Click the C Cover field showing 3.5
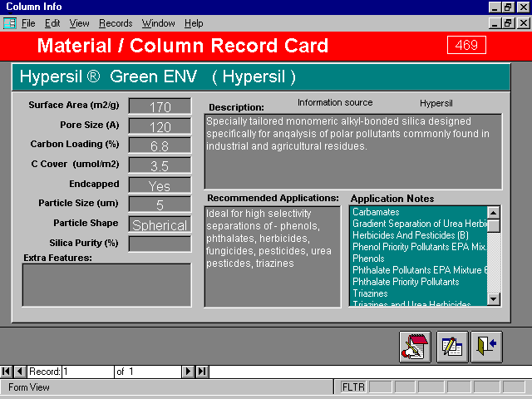The image size is (532, 399). coord(160,165)
